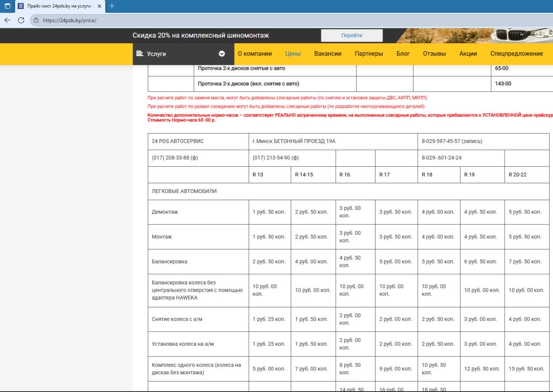
Task: Close the Прайс-лист 24pds.by tab
Action: pos(99,6)
